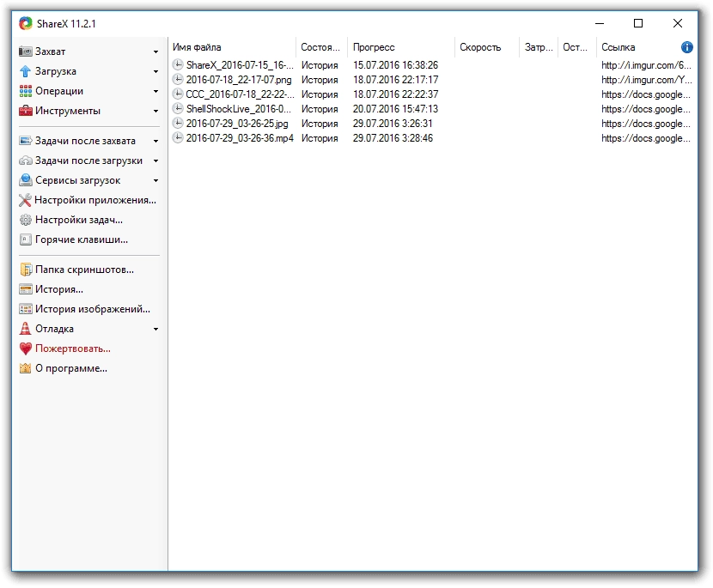Click clock icon of 2016-07-18_22-17-07.png row
Screen dimensions: 713x588
click(178, 79)
